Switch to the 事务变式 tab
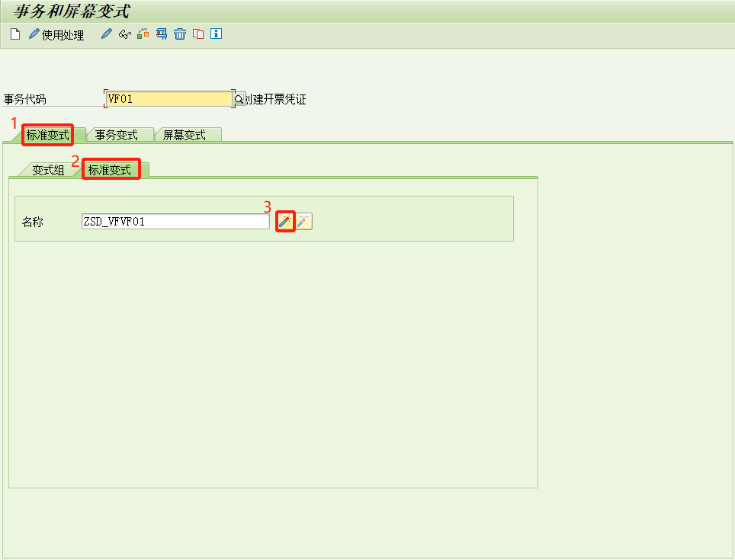Viewport: 735px width, 560px height. 116,135
